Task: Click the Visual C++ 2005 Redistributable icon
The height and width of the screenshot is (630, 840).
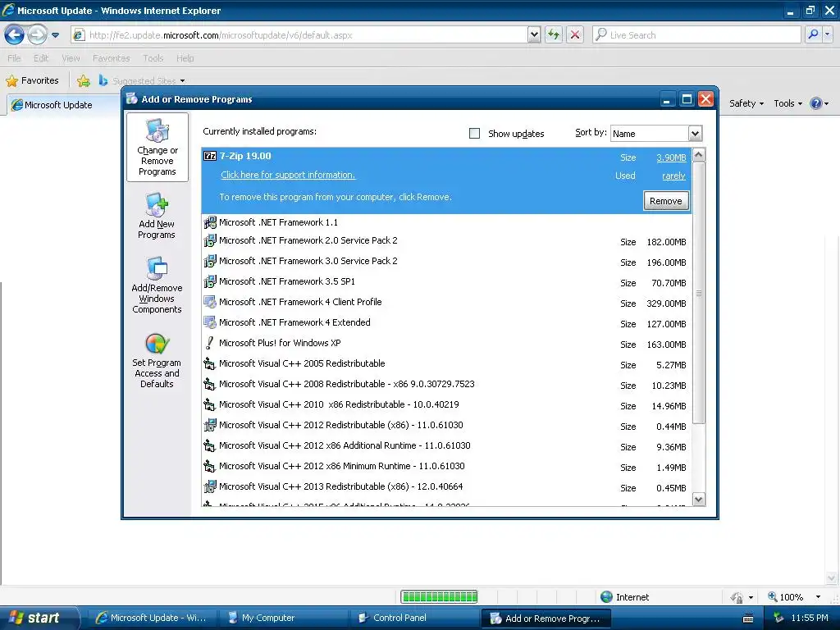Action: tap(210, 363)
